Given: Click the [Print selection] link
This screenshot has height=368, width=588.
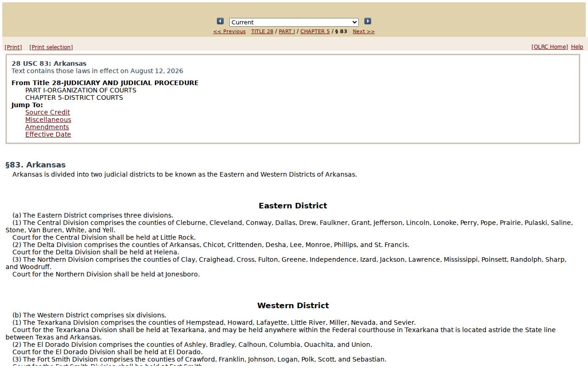Looking at the screenshot, I should pyautogui.click(x=51, y=47).
